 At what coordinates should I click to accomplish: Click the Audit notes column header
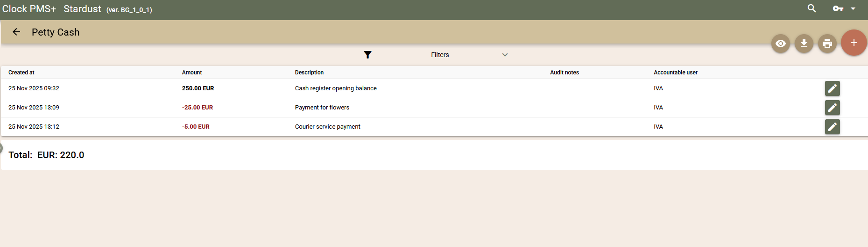(565, 73)
